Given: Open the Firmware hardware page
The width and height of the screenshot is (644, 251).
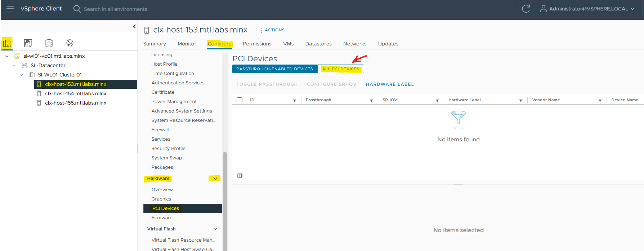Looking at the screenshot, I should 162,218.
